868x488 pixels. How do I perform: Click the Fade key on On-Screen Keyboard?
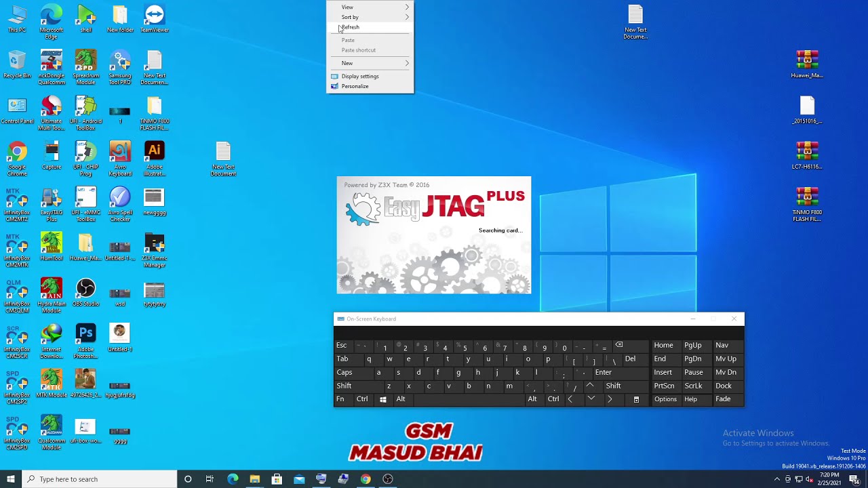[x=728, y=400]
